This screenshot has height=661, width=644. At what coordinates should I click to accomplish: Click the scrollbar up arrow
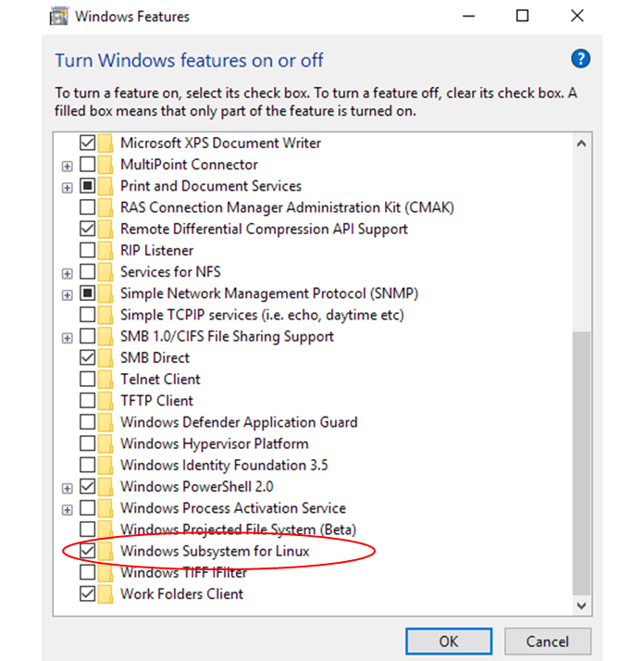point(582,143)
